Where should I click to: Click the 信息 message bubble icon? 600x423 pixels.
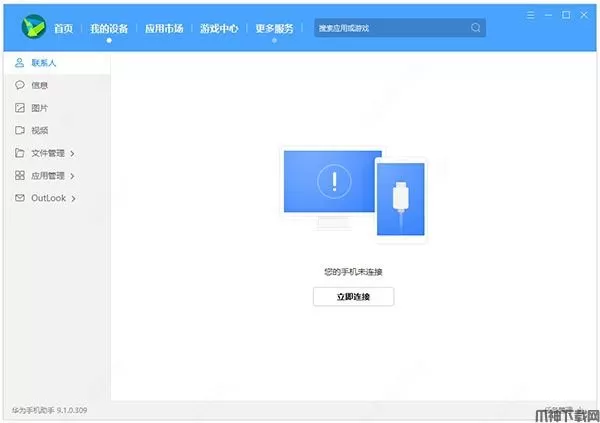tap(20, 85)
